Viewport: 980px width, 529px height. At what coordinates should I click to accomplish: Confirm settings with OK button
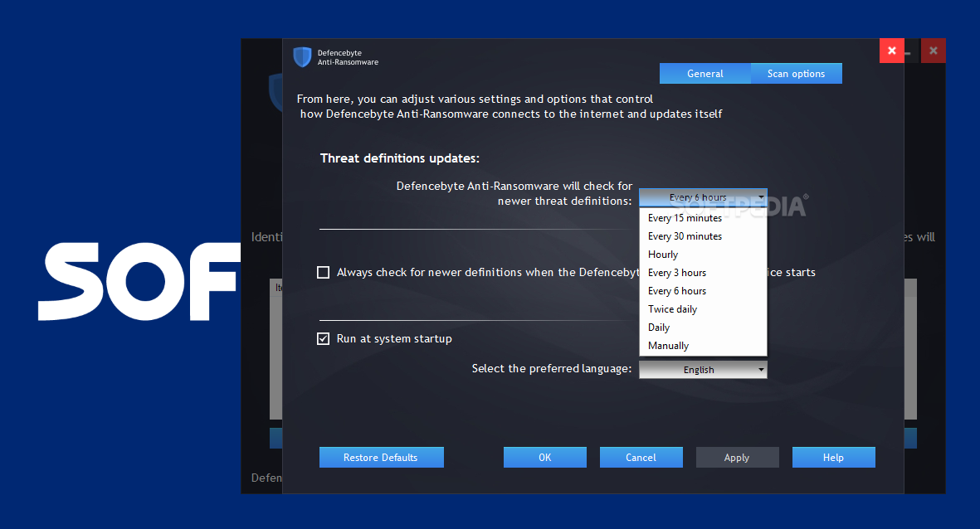click(x=545, y=457)
